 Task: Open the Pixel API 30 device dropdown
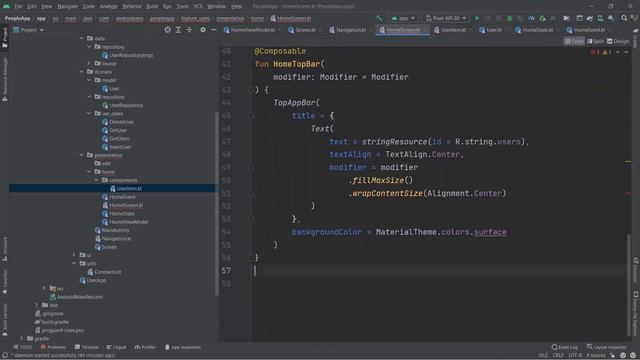pyautogui.click(x=446, y=18)
